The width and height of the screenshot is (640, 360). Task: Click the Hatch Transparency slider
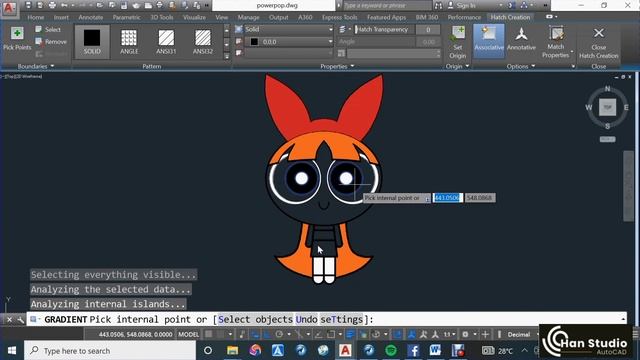385,29
